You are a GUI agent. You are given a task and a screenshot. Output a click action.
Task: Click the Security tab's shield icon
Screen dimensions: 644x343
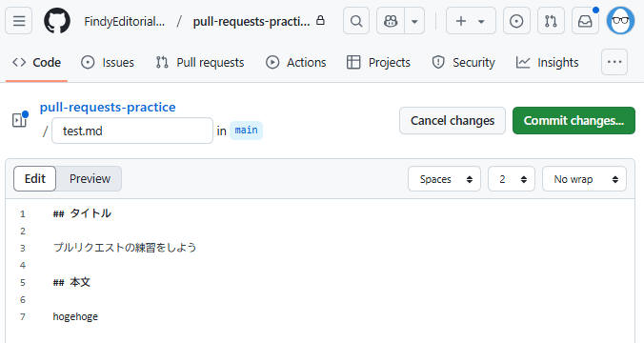tap(438, 63)
